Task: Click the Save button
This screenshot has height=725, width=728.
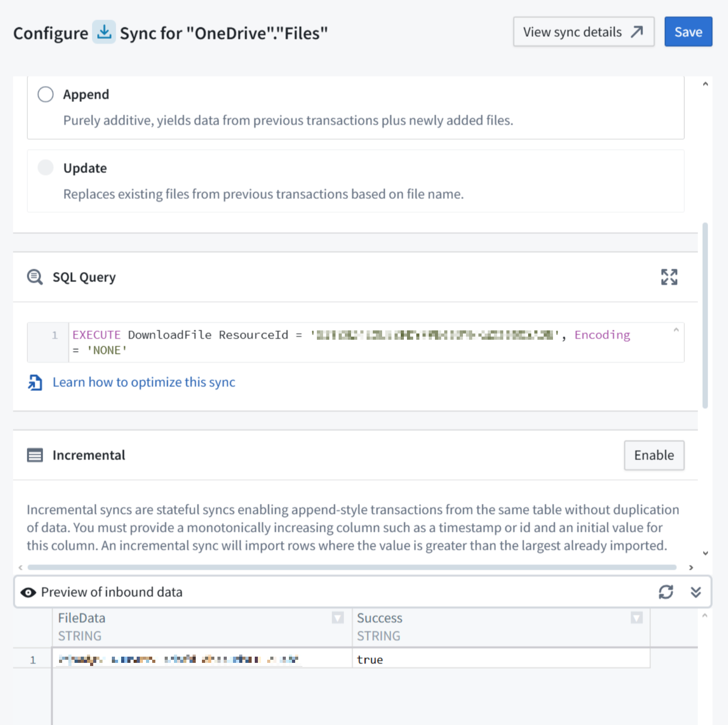Action: tap(688, 32)
